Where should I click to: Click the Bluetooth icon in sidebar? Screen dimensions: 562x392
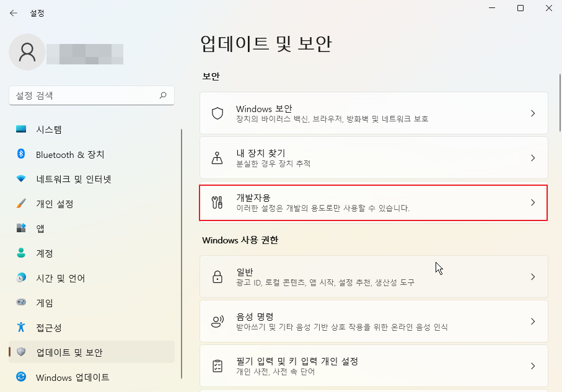21,154
